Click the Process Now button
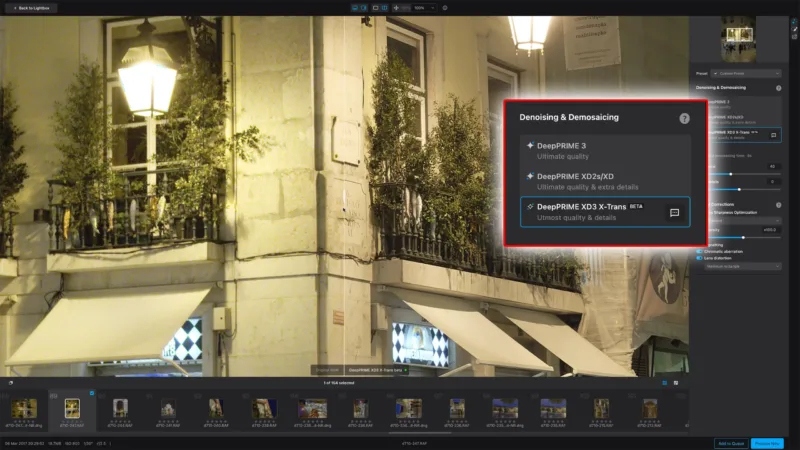The width and height of the screenshot is (800, 450). coord(767,443)
